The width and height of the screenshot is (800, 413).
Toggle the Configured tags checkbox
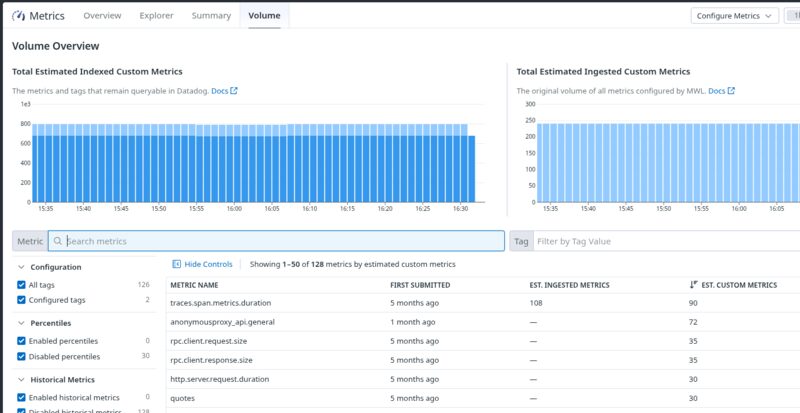tap(21, 300)
